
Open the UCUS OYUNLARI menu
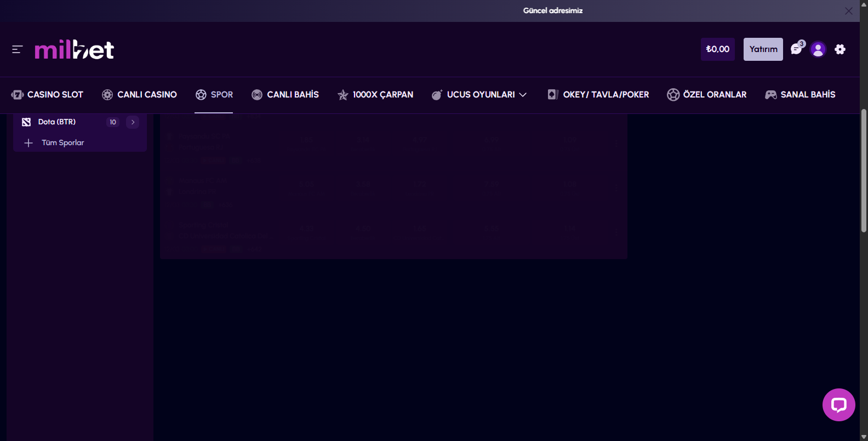[x=479, y=95]
